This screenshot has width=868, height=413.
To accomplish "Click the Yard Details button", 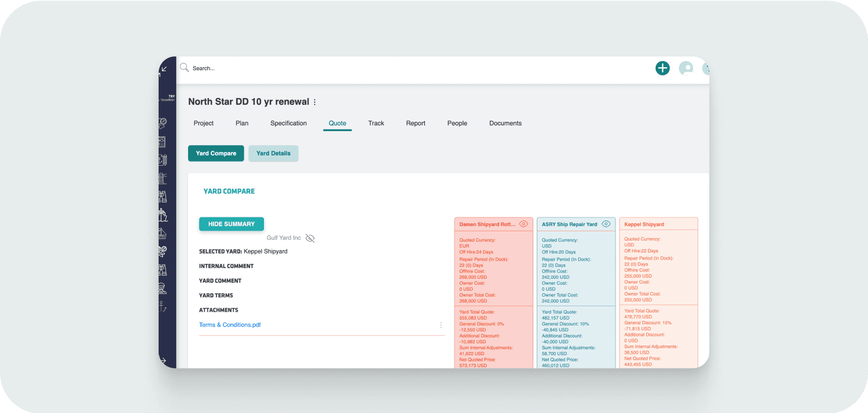I will [x=273, y=153].
